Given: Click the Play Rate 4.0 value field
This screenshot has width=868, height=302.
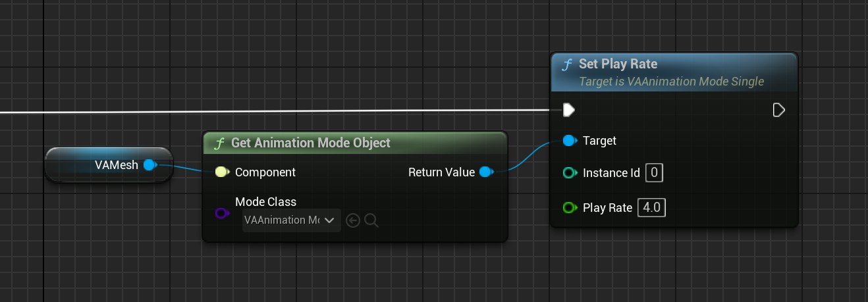Looking at the screenshot, I should 652,208.
